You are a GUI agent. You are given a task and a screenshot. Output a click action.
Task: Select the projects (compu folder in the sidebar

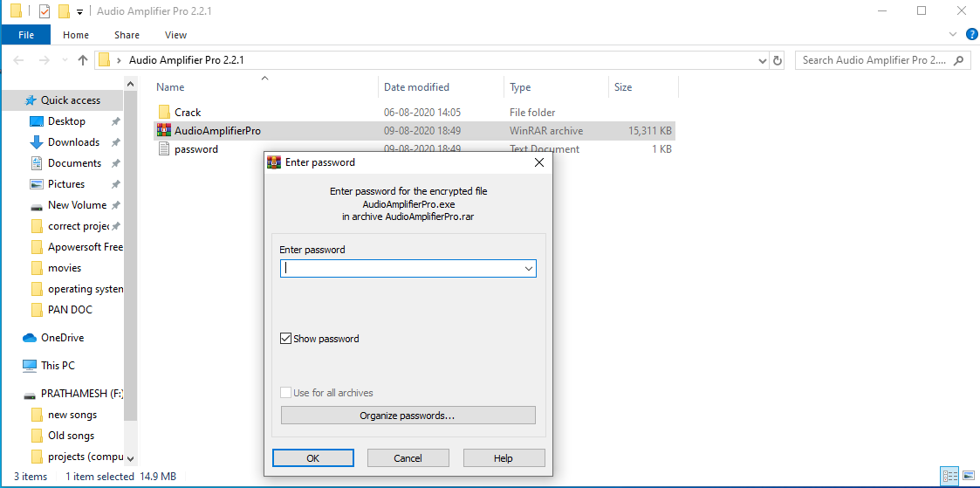pyautogui.click(x=76, y=457)
